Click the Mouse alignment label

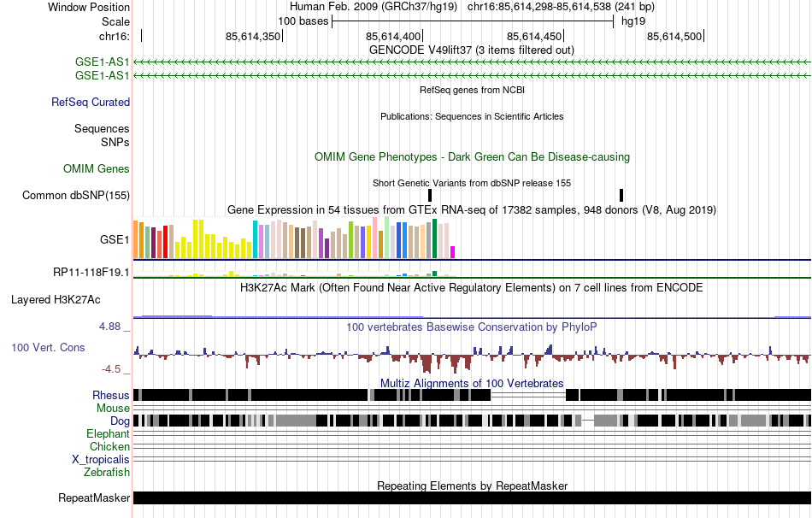coord(113,409)
